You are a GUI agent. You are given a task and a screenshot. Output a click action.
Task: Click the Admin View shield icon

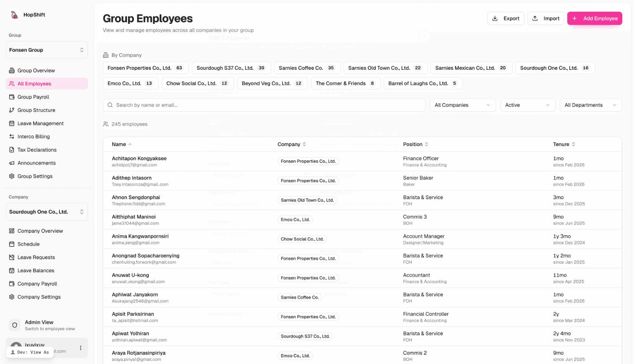(15, 325)
